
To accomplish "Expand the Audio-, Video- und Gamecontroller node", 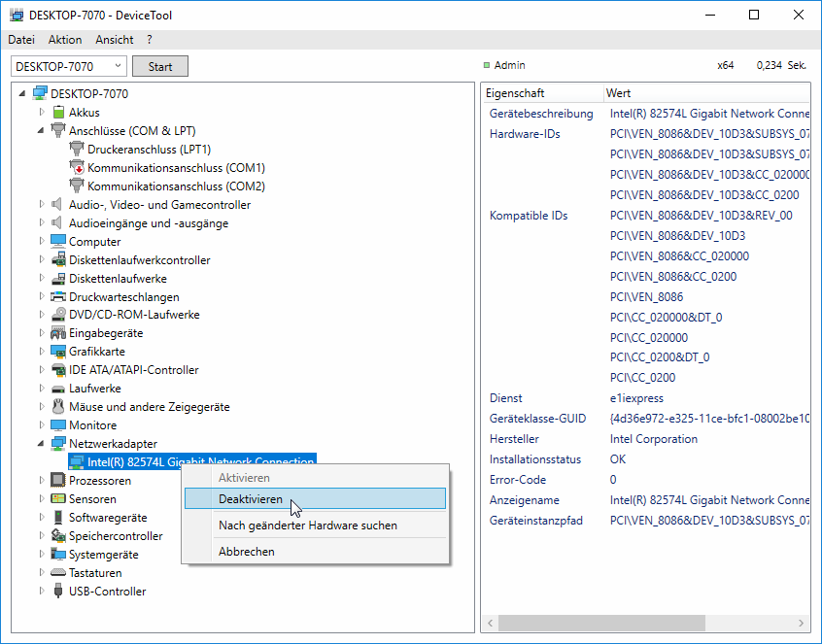I will pos(41,205).
